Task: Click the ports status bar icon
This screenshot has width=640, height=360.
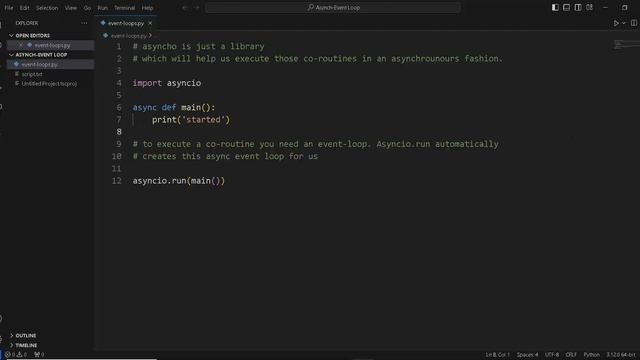Action: [39, 355]
